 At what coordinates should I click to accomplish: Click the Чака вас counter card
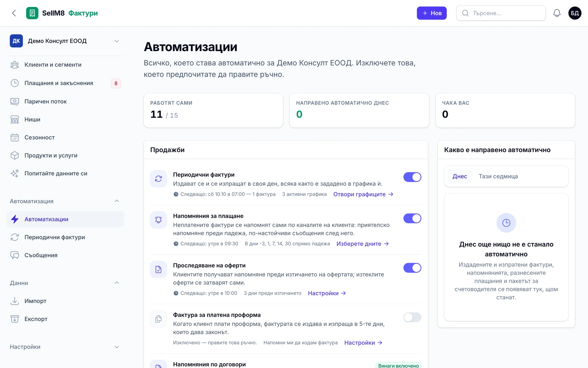[505, 110]
